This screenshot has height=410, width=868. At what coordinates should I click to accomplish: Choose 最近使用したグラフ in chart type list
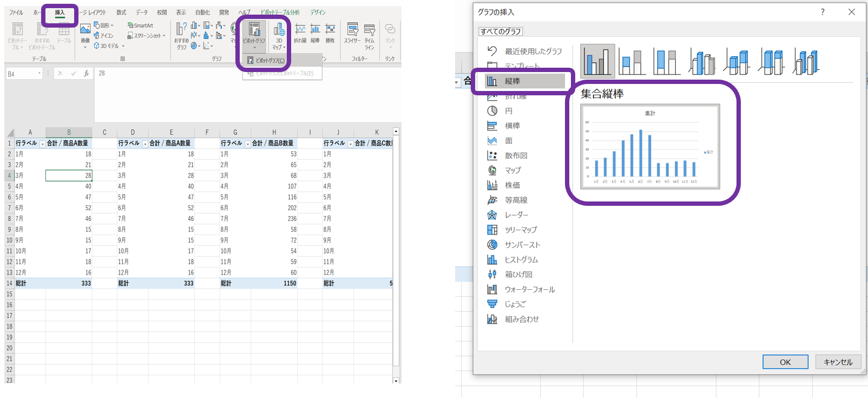pos(525,51)
